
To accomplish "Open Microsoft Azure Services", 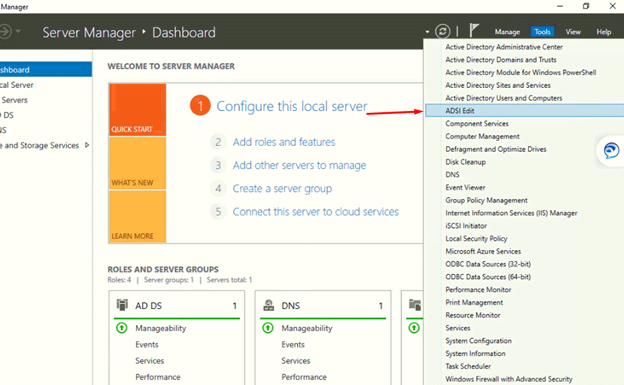I will [483, 251].
